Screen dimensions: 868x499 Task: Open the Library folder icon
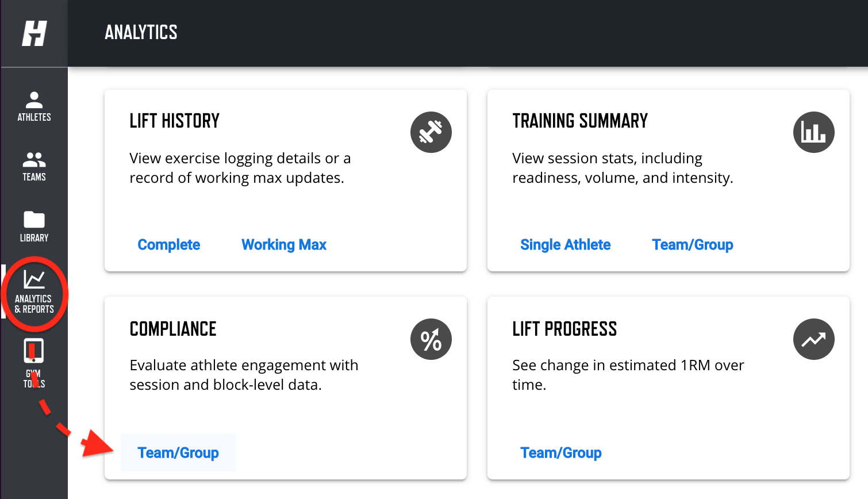tap(34, 220)
